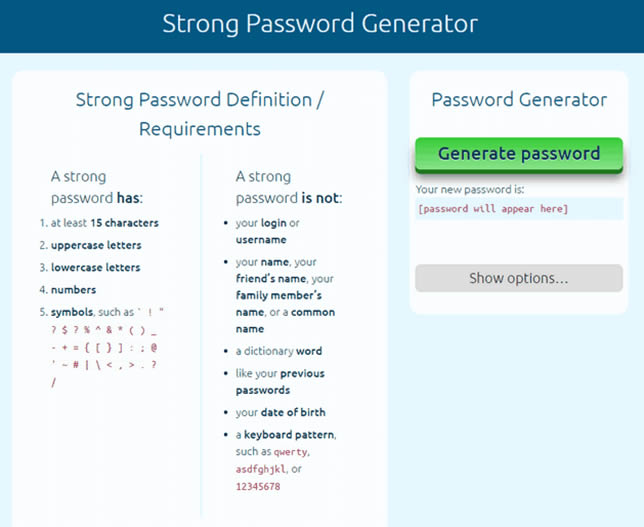Click the 'a dictionary word' bullet
This screenshot has height=527, width=644.
[279, 351]
